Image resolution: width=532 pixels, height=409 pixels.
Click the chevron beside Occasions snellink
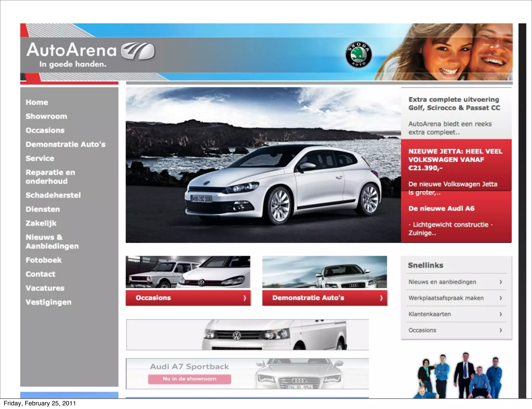pyautogui.click(x=501, y=330)
